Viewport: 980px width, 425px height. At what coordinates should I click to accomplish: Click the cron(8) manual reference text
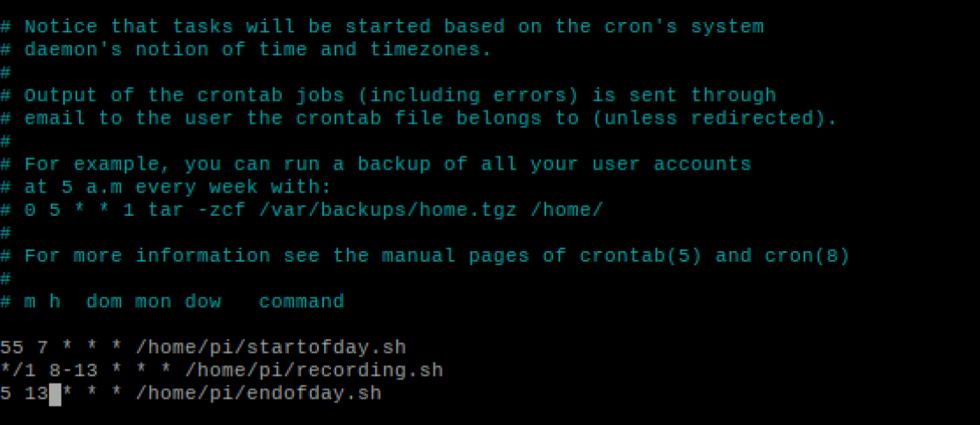click(808, 256)
